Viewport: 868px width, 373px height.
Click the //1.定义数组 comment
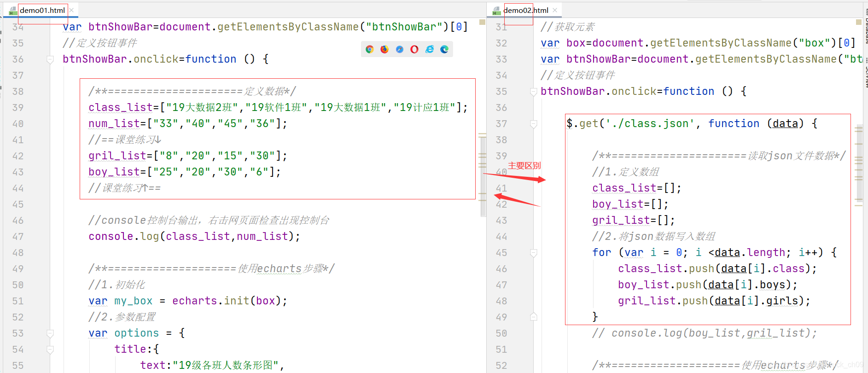(626, 172)
